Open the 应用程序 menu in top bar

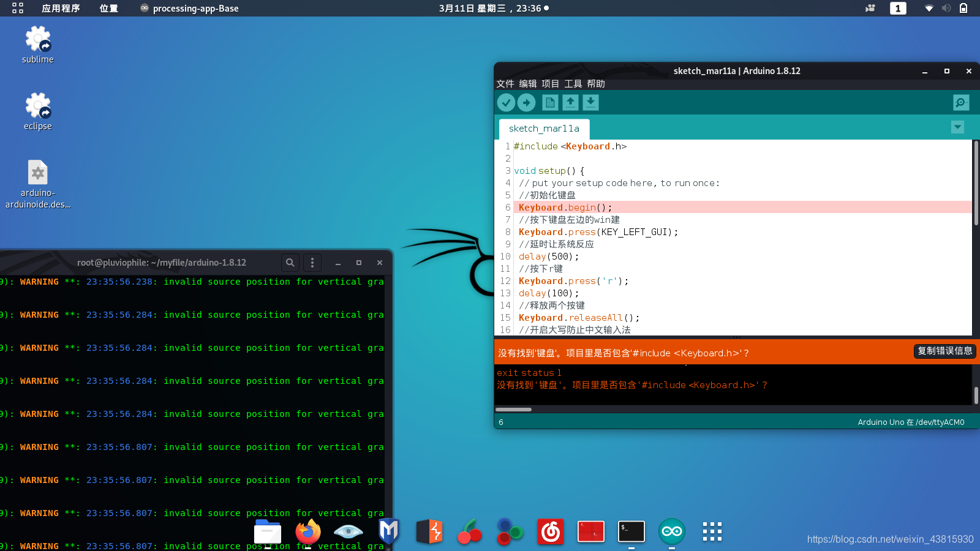point(61,8)
